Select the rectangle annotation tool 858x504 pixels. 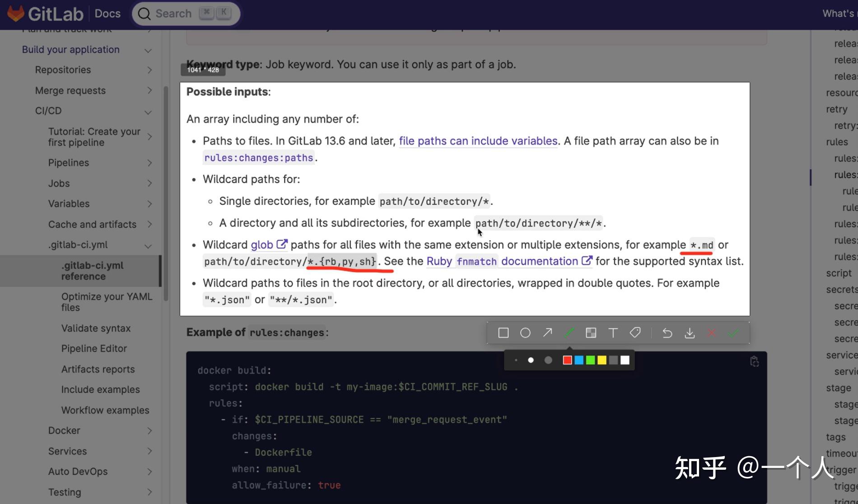[503, 333]
